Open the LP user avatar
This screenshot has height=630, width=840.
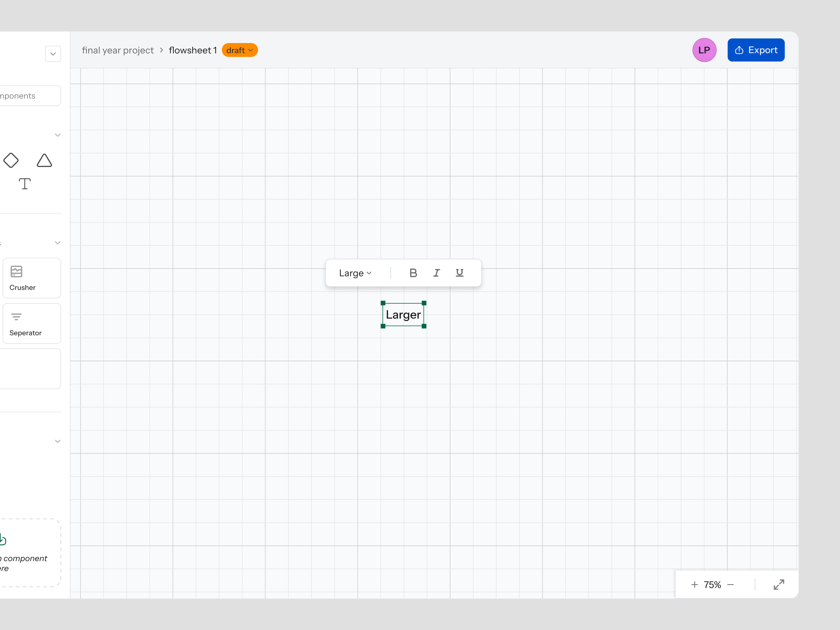(704, 50)
